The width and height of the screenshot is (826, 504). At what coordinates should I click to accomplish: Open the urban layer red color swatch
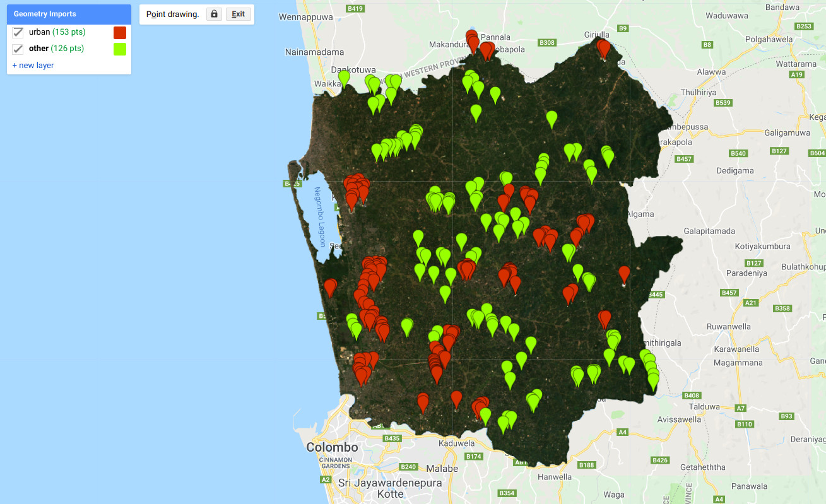[119, 32]
